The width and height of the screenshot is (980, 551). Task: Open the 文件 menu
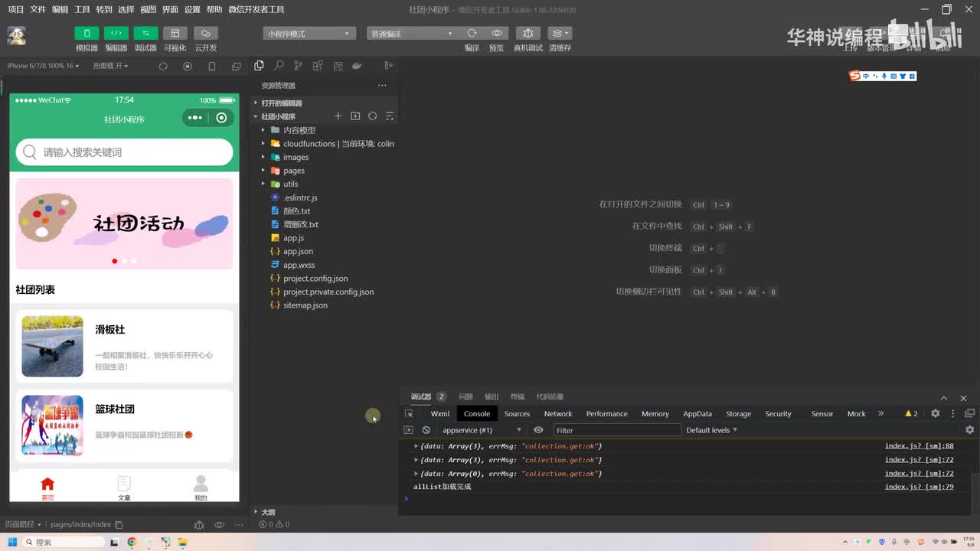pos(38,9)
